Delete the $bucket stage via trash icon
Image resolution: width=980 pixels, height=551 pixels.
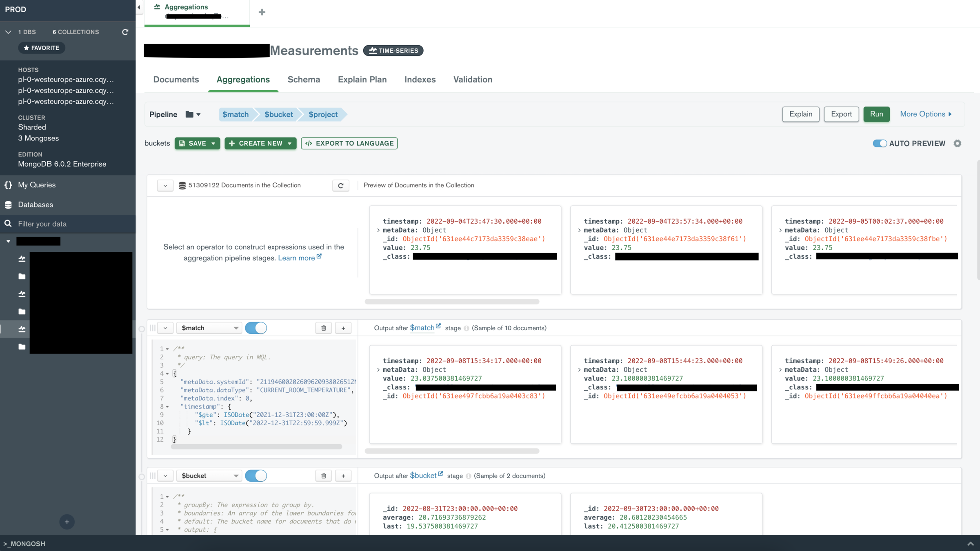click(323, 475)
